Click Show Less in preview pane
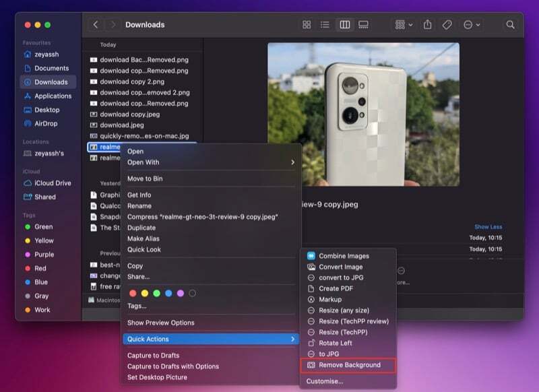 point(488,227)
